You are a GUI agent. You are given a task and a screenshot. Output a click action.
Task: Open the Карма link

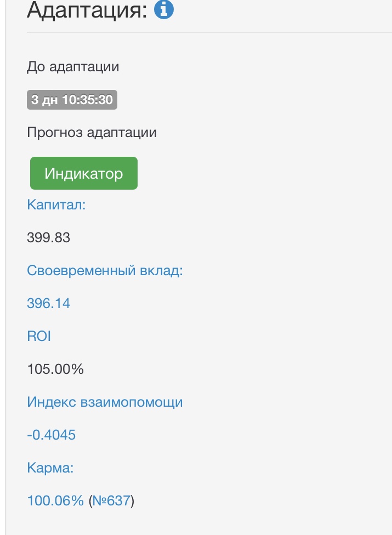coord(50,468)
